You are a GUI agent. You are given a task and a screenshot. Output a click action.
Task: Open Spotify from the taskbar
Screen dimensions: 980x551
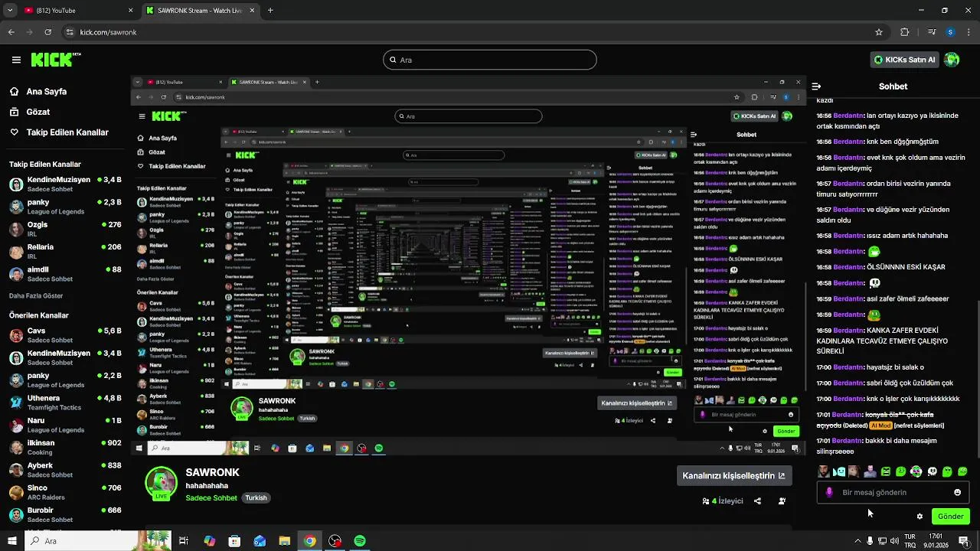pyautogui.click(x=360, y=541)
